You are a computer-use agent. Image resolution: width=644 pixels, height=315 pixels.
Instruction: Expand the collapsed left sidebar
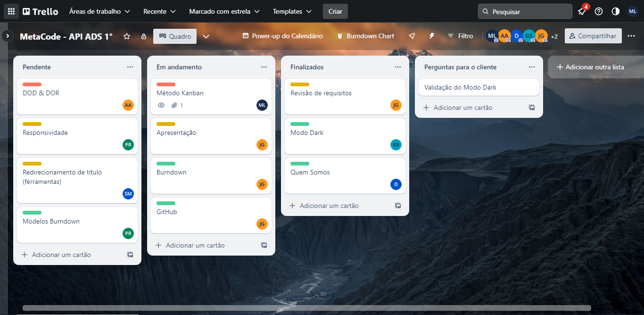point(8,35)
